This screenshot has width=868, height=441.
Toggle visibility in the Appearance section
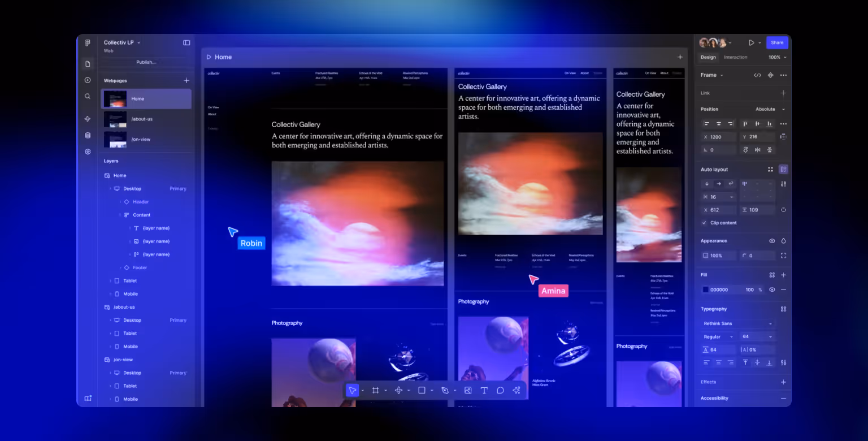[x=772, y=240]
